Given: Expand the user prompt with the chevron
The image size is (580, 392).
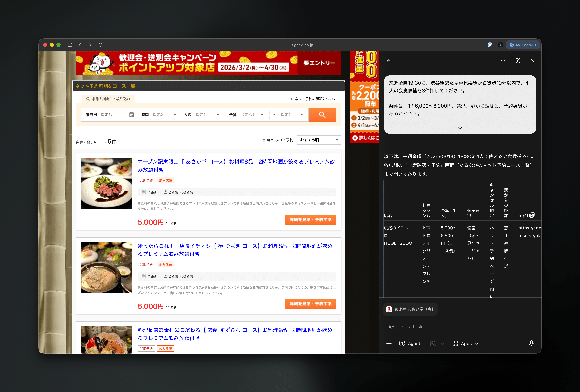Looking at the screenshot, I should (x=460, y=128).
